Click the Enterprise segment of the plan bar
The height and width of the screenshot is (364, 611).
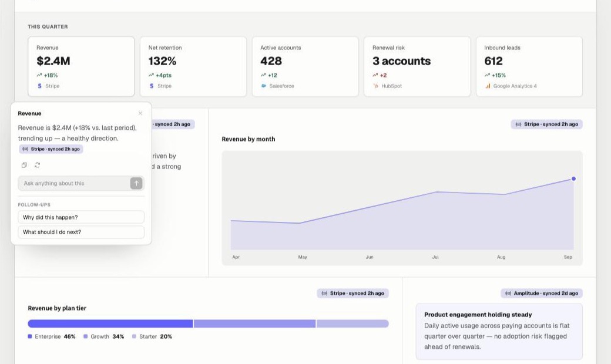tap(110, 323)
